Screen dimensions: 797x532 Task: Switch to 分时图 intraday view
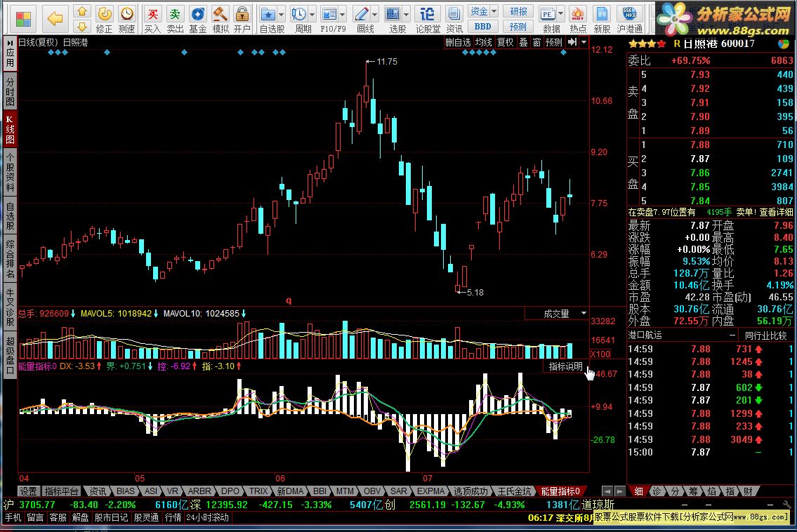pos(10,92)
